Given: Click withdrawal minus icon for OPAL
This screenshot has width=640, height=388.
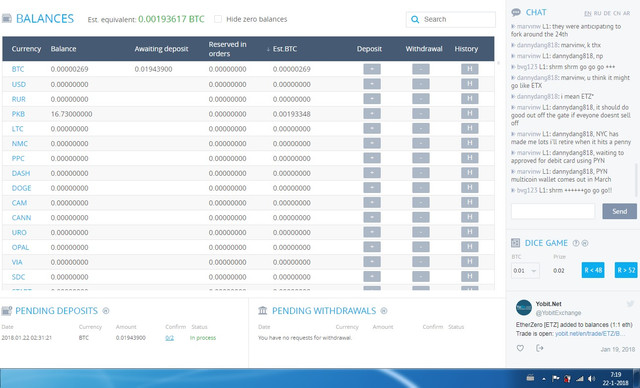Looking at the screenshot, I should click(x=420, y=247).
